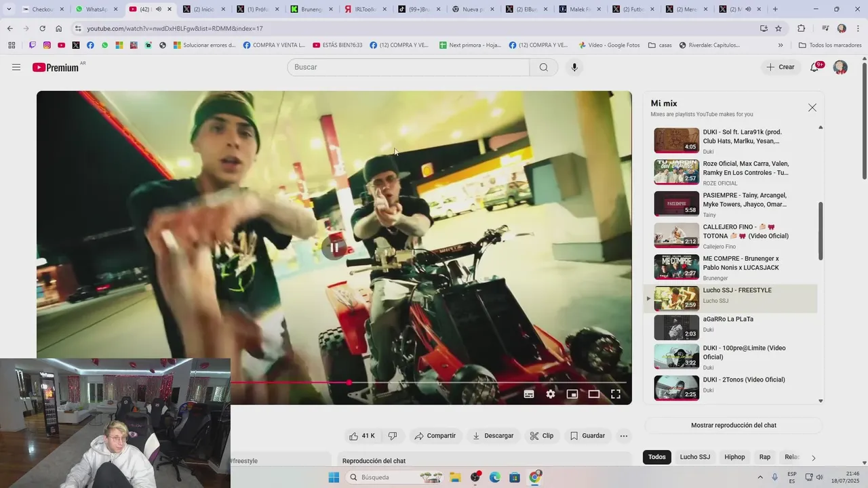Open more actions three-dot menu

[x=624, y=436]
